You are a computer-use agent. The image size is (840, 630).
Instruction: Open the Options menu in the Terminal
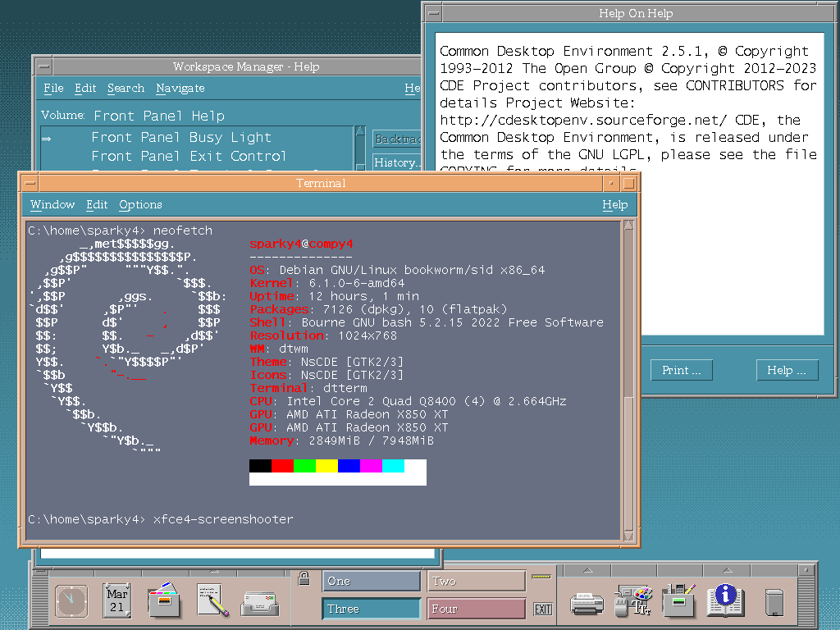coord(140,204)
